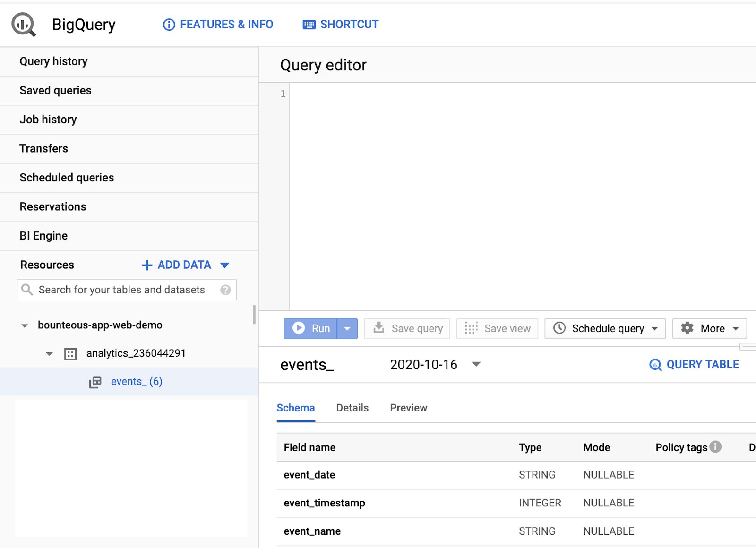This screenshot has width=756, height=548.
Task: Switch to the Schema tab
Action: (x=296, y=408)
